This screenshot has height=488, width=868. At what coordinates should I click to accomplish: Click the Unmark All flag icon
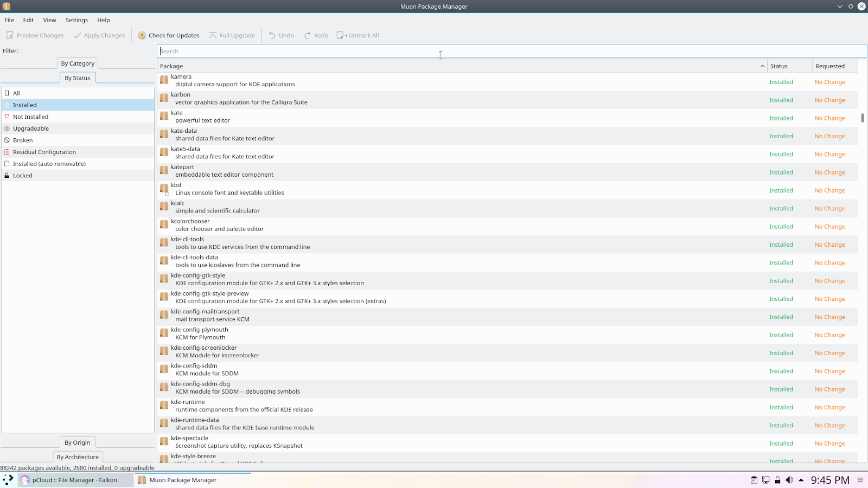point(340,35)
